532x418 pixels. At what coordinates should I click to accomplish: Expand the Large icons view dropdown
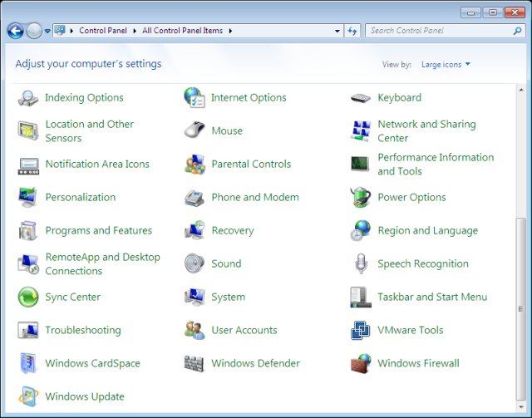[446, 64]
